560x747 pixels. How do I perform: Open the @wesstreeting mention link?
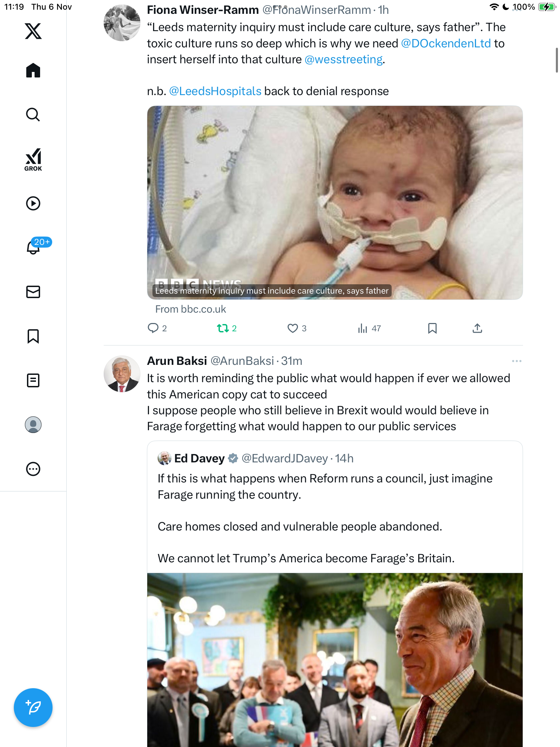coord(344,59)
